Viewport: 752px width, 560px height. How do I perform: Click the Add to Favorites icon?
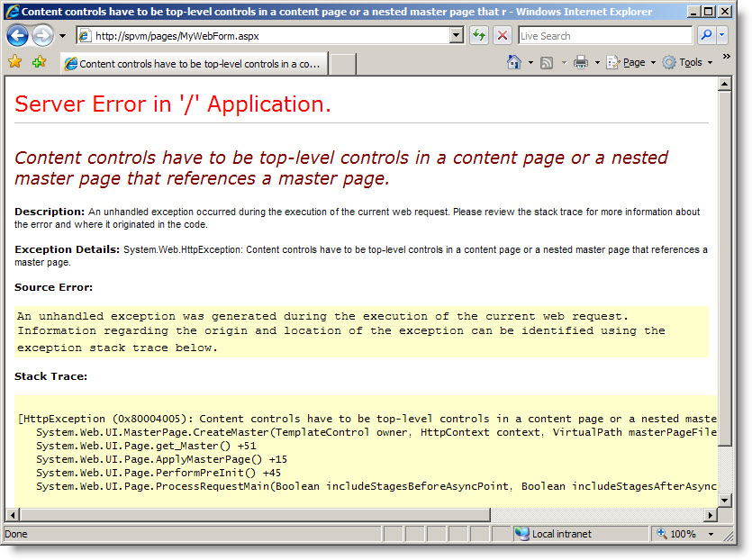pos(39,62)
